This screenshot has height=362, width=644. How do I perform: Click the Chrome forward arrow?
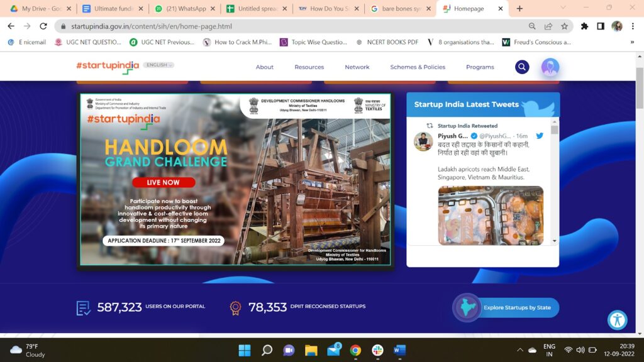[27, 26]
